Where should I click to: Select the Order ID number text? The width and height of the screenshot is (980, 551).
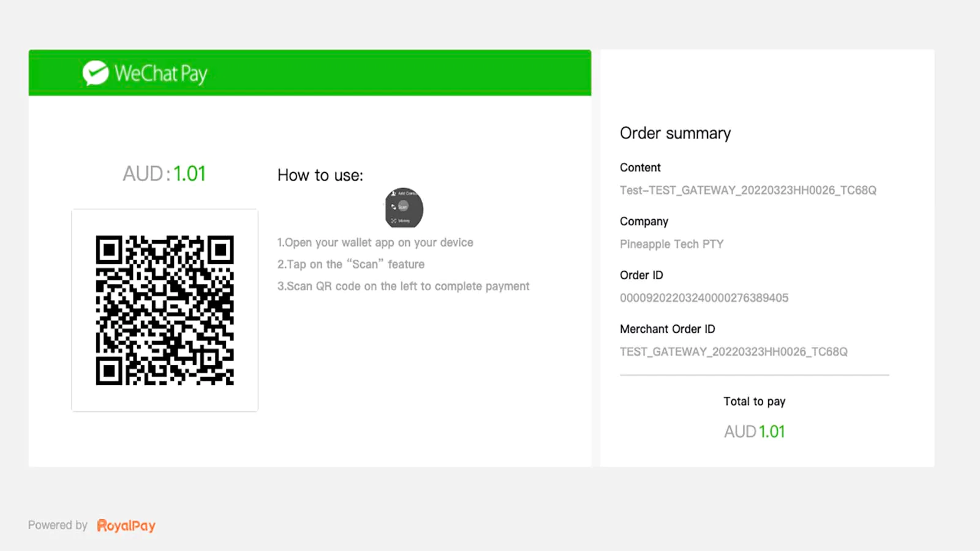[704, 298]
